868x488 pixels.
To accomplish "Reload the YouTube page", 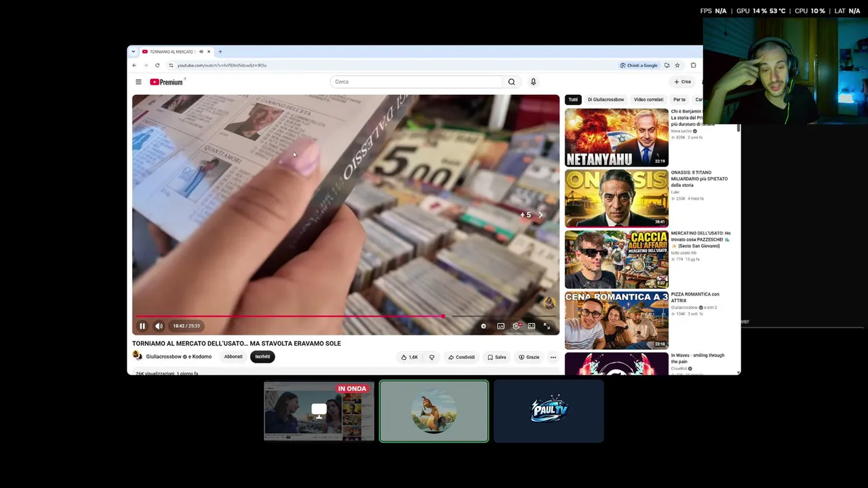I will point(157,65).
